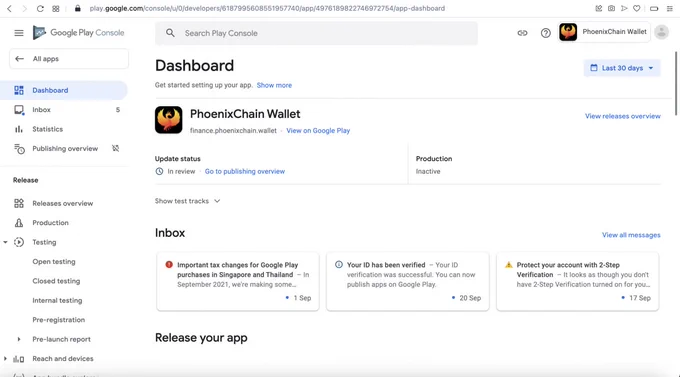The image size is (680, 377).
Task: Click the browser camera snapshot icon
Action: (x=611, y=8)
